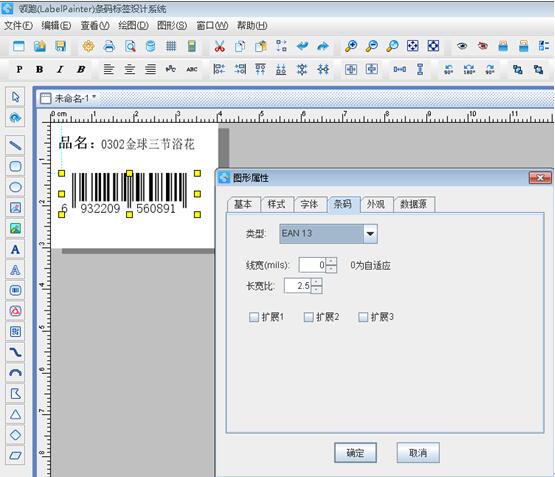Open the 图形(S) menu

(x=172, y=25)
